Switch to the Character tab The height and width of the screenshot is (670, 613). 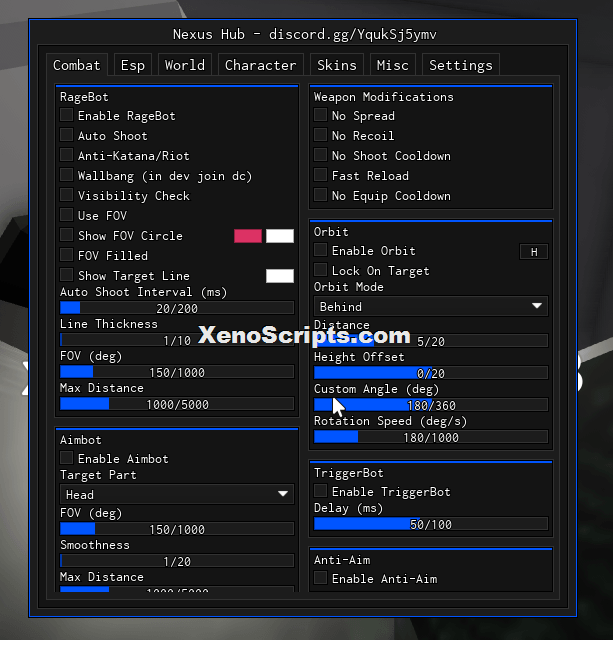click(261, 65)
